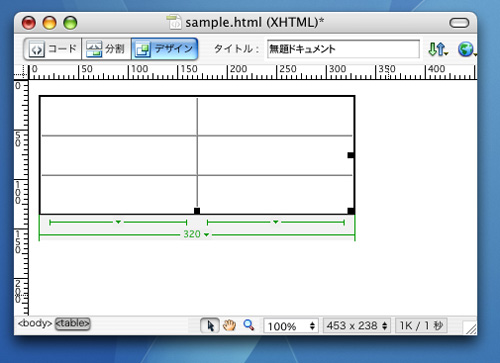Click the table's right-edge resize handle
The image size is (500, 363).
tap(351, 155)
